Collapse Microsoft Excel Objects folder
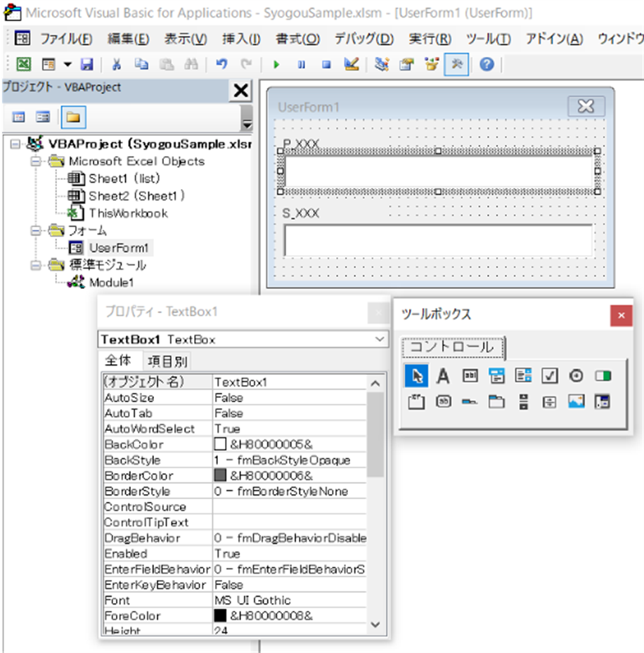This screenshot has height=653, width=644. coord(37,161)
